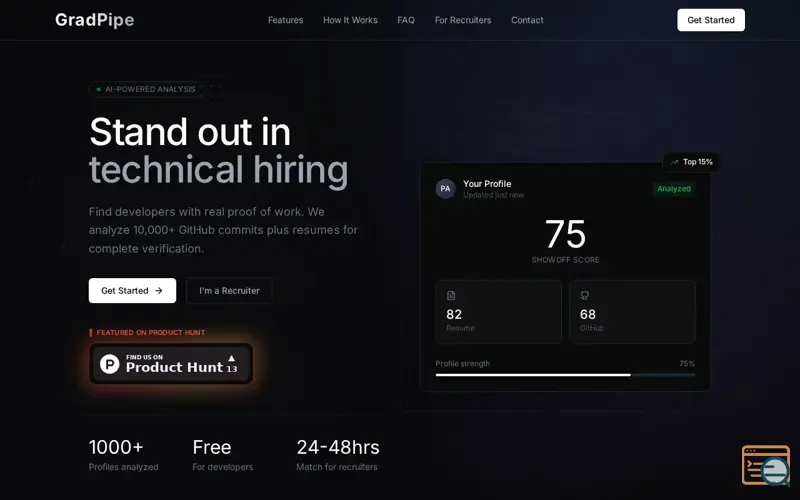The image size is (800, 500).
Task: Open the Product Hunt badge
Action: [171, 364]
